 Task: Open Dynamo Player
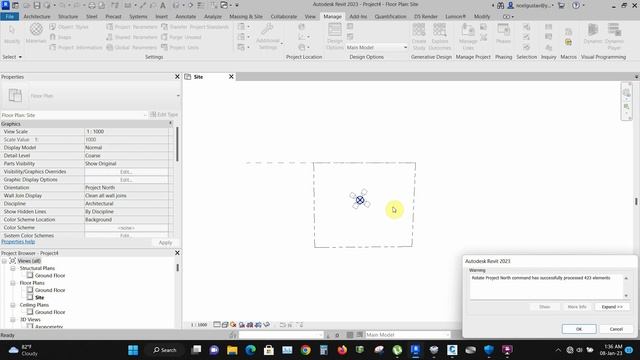coord(614,36)
